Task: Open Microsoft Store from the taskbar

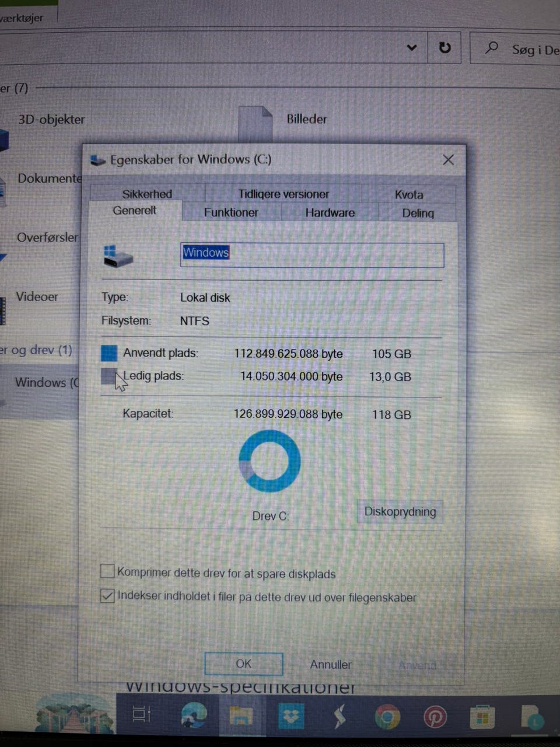Action: pyautogui.click(x=482, y=717)
